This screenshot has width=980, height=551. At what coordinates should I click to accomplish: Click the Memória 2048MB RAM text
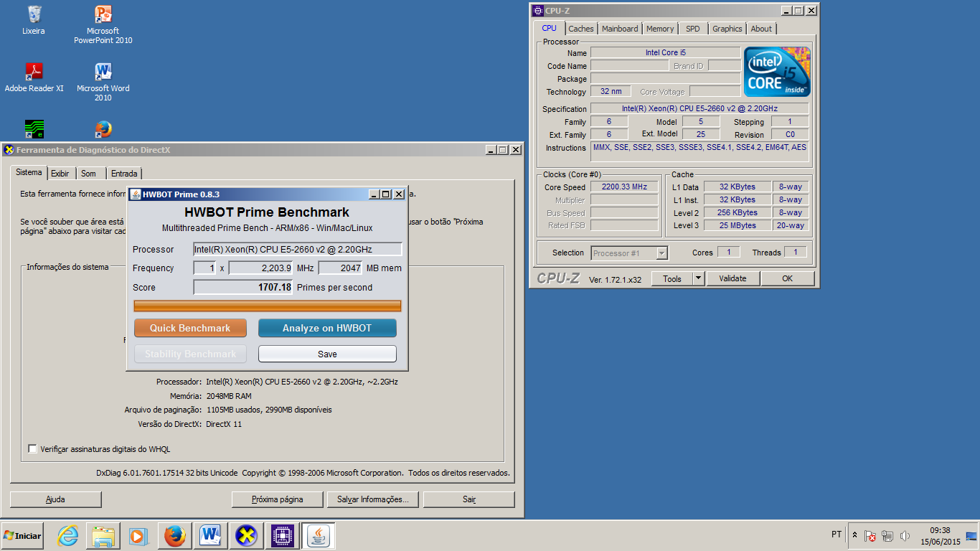[x=211, y=396]
